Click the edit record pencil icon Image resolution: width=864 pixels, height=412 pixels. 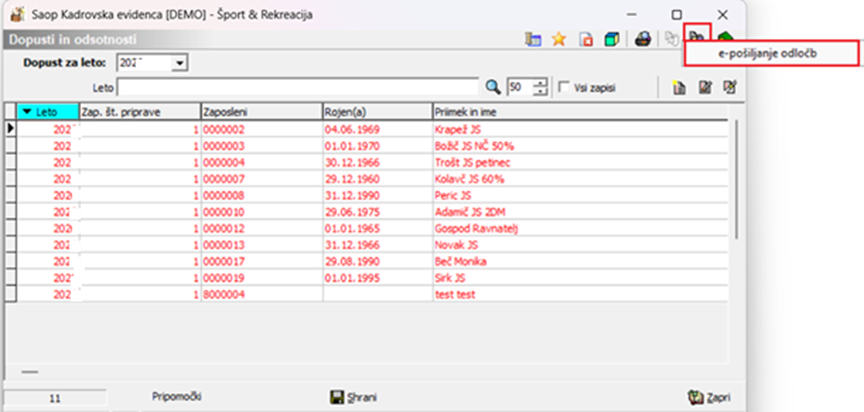coord(705,87)
